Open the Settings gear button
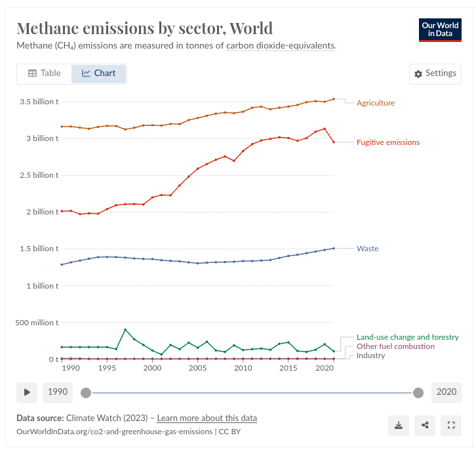The height and width of the screenshot is (467, 476). (435, 73)
